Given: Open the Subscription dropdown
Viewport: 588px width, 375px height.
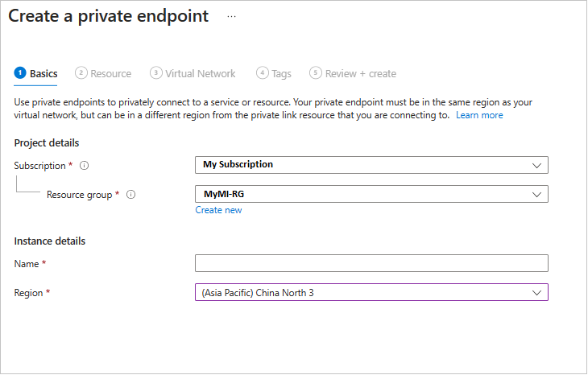Looking at the screenshot, I should (371, 165).
